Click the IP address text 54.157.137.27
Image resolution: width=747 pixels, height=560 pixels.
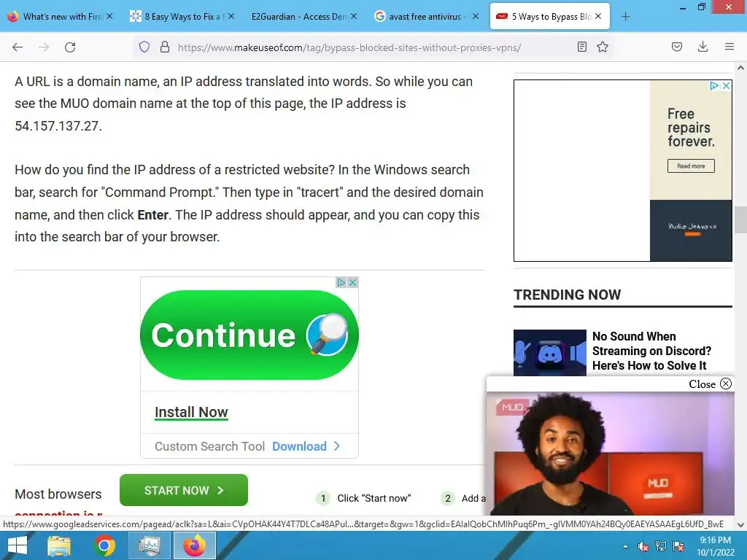[58, 126]
